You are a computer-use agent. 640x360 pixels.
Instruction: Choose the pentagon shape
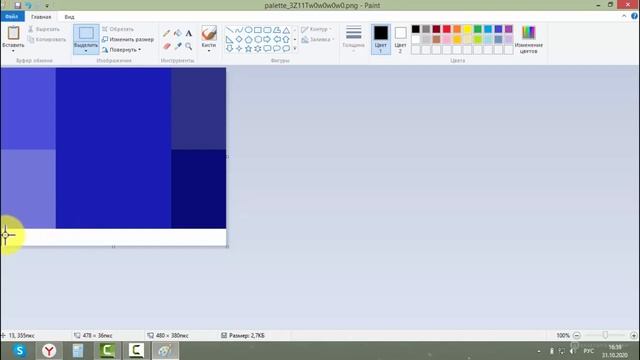248,39
